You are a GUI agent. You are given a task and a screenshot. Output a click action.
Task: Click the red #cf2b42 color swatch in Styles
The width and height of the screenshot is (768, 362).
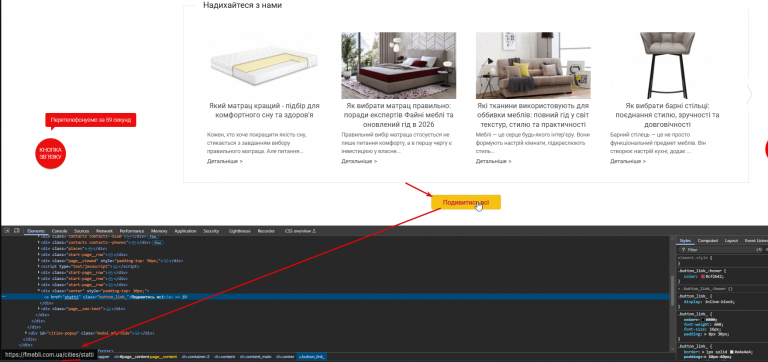702,276
